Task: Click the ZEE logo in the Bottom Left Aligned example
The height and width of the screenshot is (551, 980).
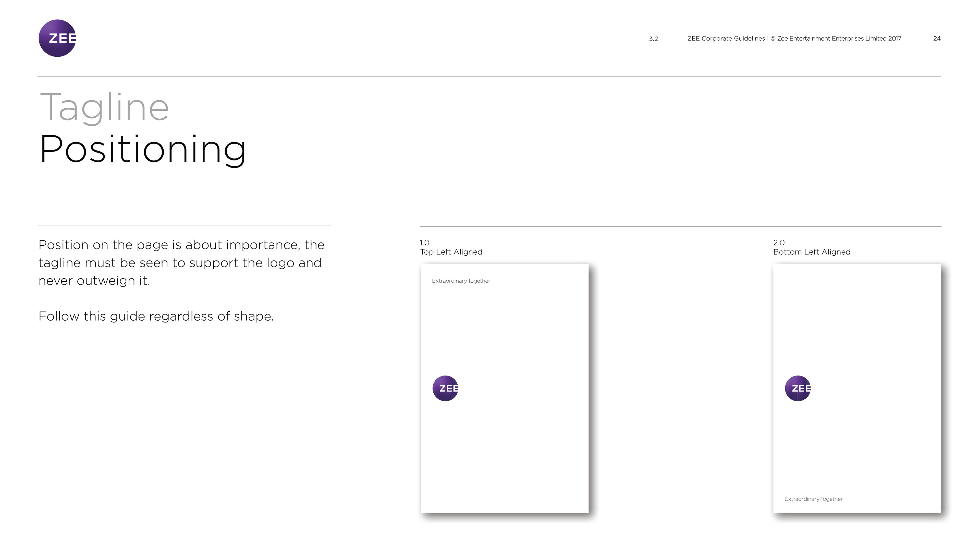Action: (797, 388)
